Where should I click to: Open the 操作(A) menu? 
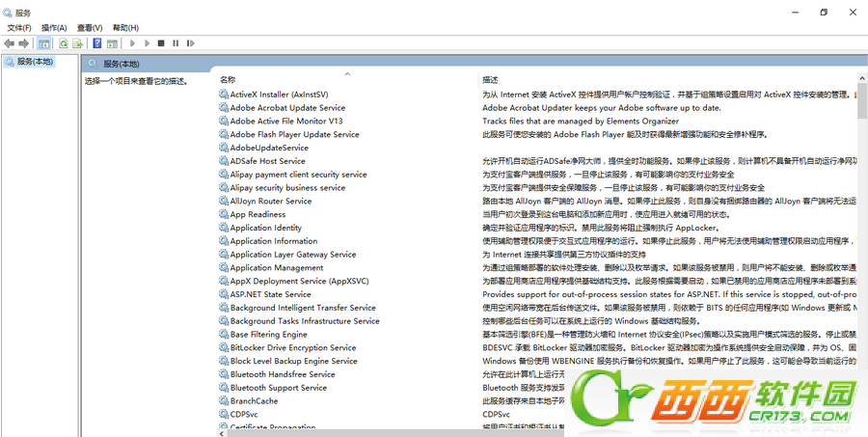[54, 28]
